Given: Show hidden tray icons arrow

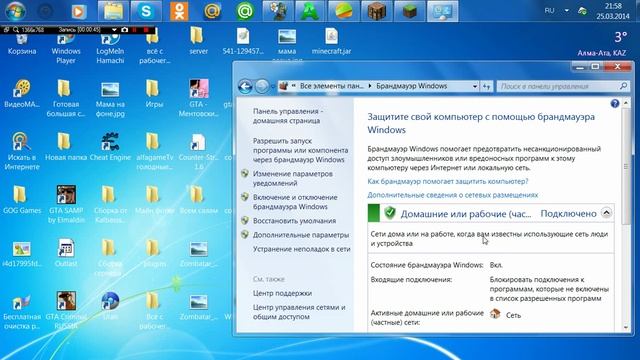Looking at the screenshot, I should point(567,11).
